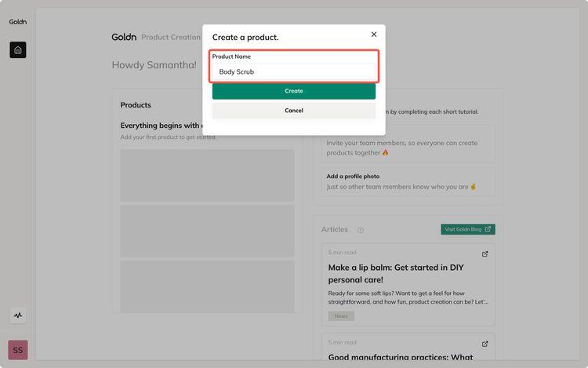Click the Goldn logo in sidebar
The height and width of the screenshot is (368, 588).
[x=18, y=22]
